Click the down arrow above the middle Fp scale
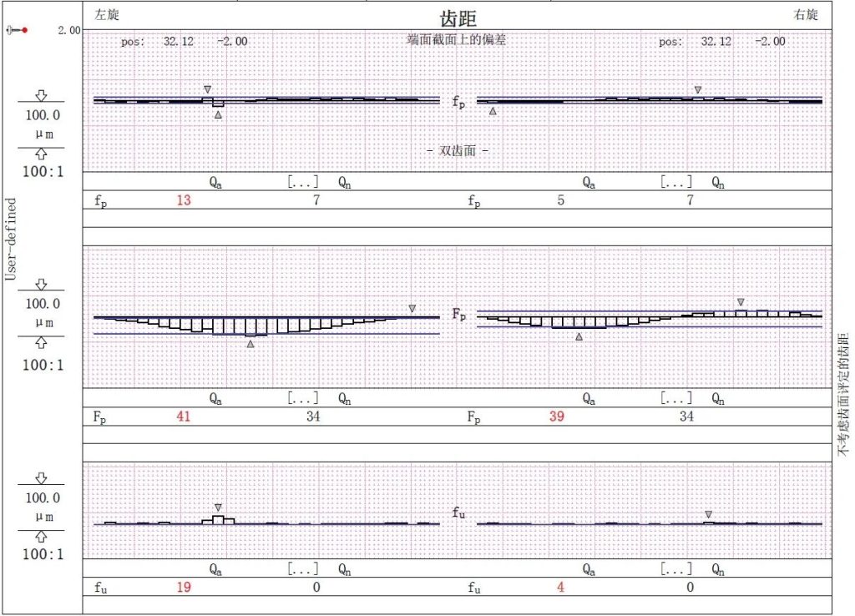The height and width of the screenshot is (616, 855). coord(41,285)
